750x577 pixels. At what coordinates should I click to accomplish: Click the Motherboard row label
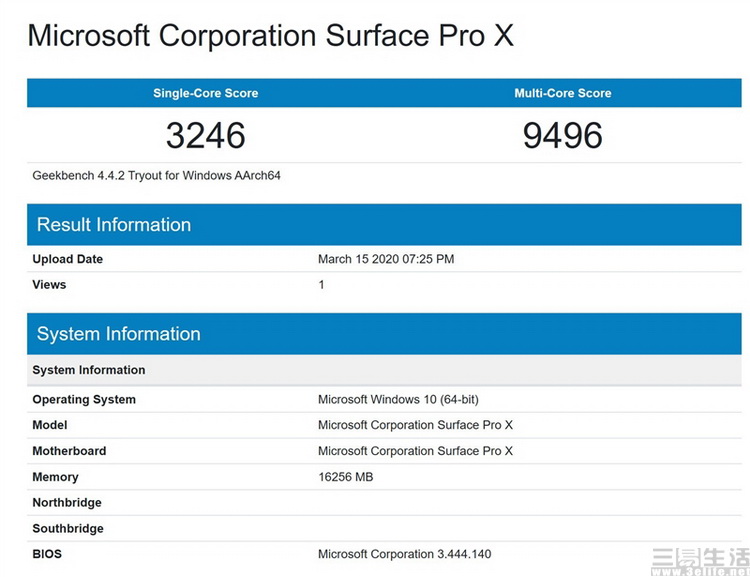click(69, 451)
